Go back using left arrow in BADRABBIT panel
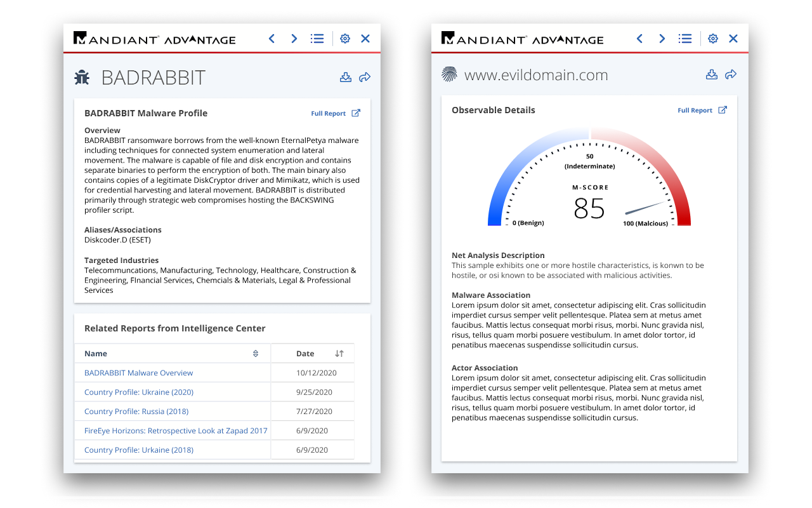Image resolution: width=812 pixels, height=508 pixels. (x=272, y=39)
